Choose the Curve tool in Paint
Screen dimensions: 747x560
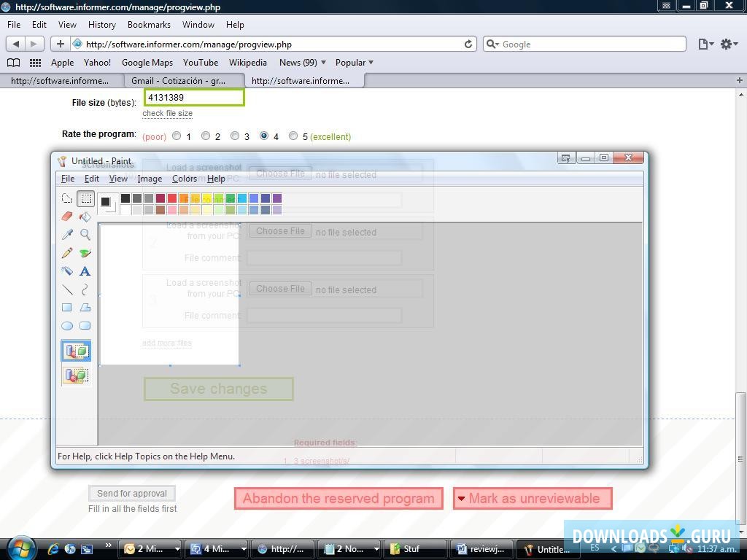(85, 289)
